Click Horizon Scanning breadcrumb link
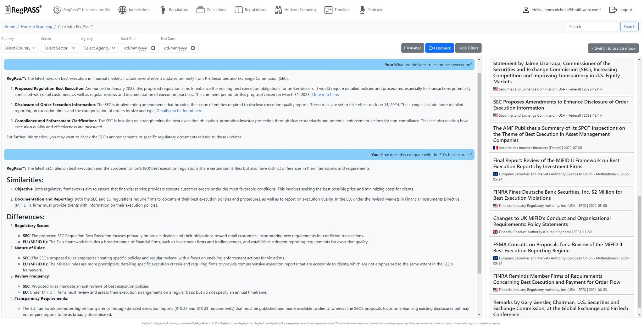Image resolution: width=644 pixels, height=328 pixels. [36, 27]
